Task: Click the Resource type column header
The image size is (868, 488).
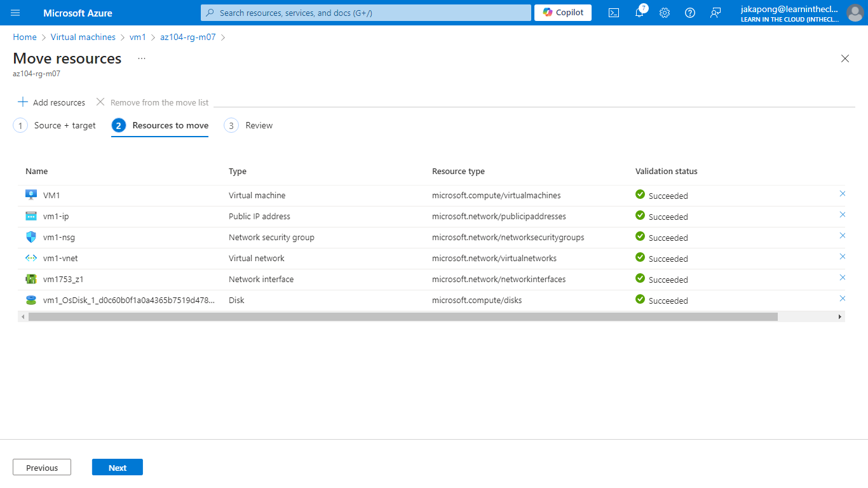Action: 458,172
